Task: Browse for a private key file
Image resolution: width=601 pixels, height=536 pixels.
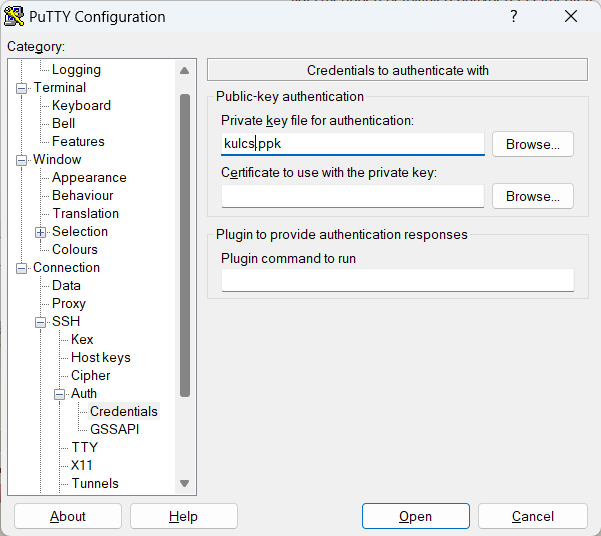Action: [532, 144]
